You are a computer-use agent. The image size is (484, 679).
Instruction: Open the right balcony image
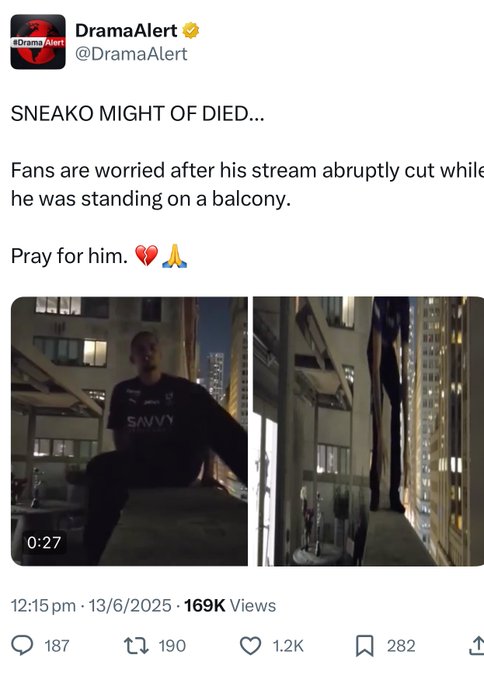point(368,431)
